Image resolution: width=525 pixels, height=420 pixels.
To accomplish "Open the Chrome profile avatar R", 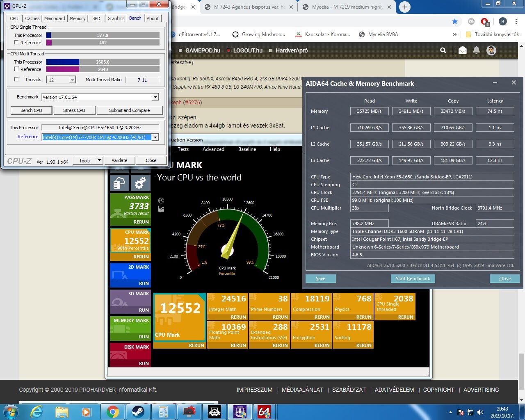I will click(503, 21).
